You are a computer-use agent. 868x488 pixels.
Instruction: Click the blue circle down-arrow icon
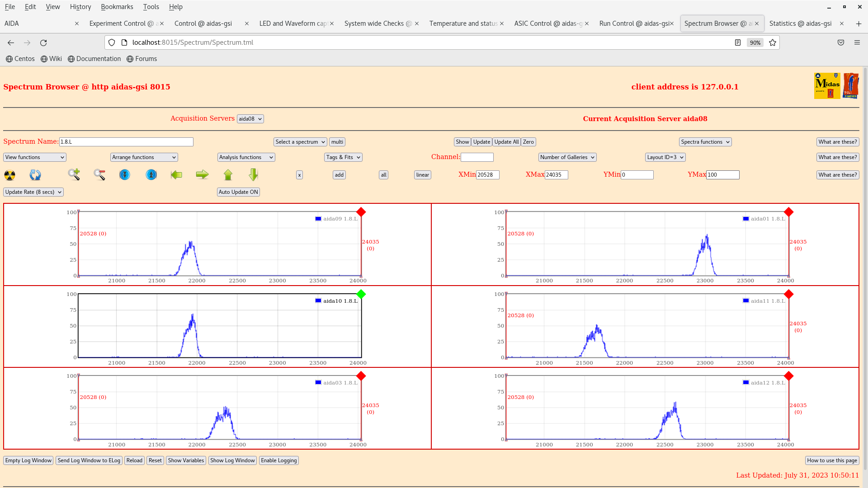125,174
